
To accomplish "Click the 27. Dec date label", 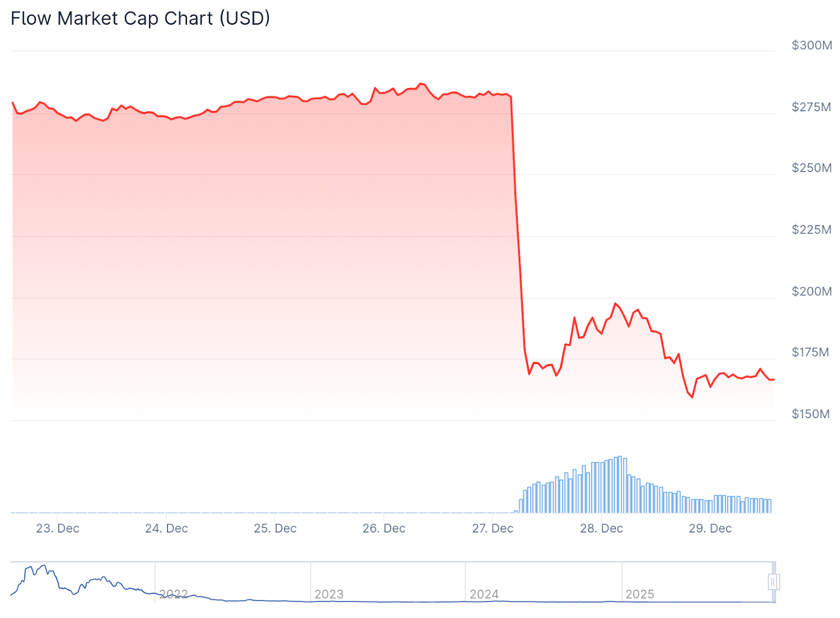I will pos(492,529).
